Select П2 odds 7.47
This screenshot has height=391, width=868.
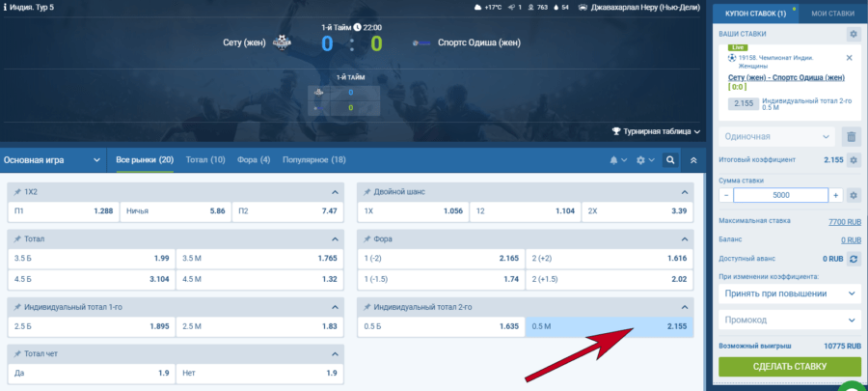(x=287, y=211)
